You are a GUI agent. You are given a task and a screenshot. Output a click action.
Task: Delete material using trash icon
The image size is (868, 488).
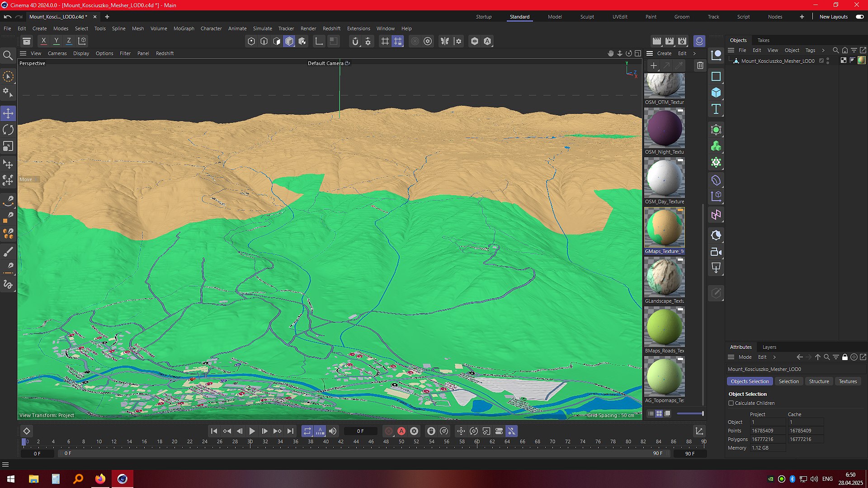[700, 66]
